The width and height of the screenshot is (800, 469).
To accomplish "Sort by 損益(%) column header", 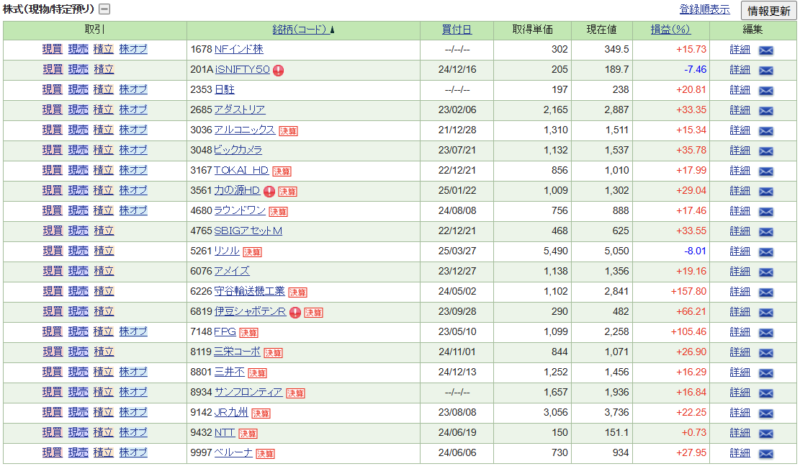I will 670,30.
